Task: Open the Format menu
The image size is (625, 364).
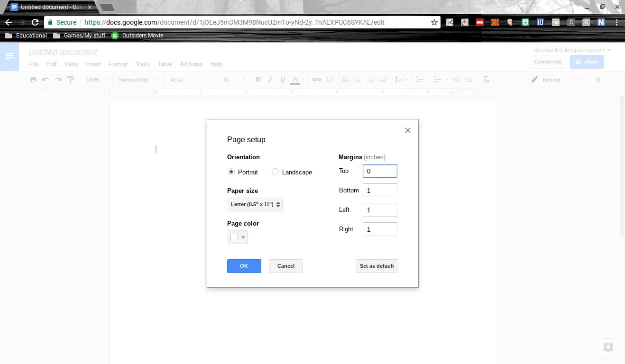Action: point(118,64)
